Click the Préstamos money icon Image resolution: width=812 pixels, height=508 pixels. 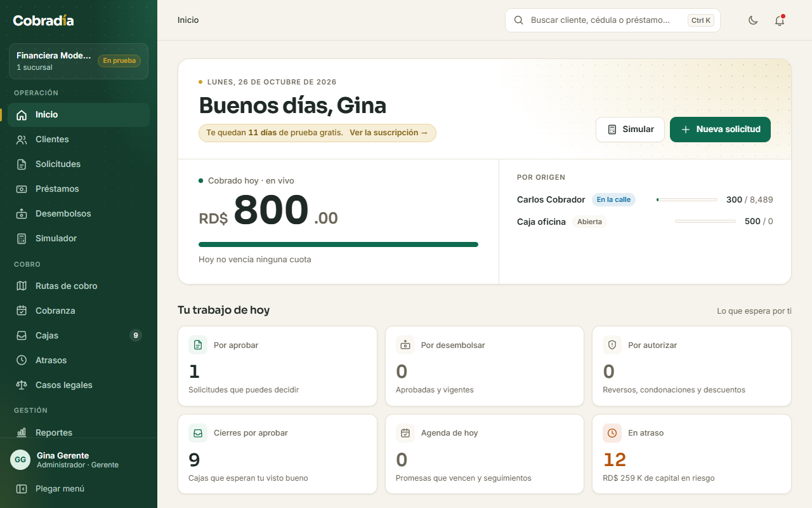coord(22,189)
